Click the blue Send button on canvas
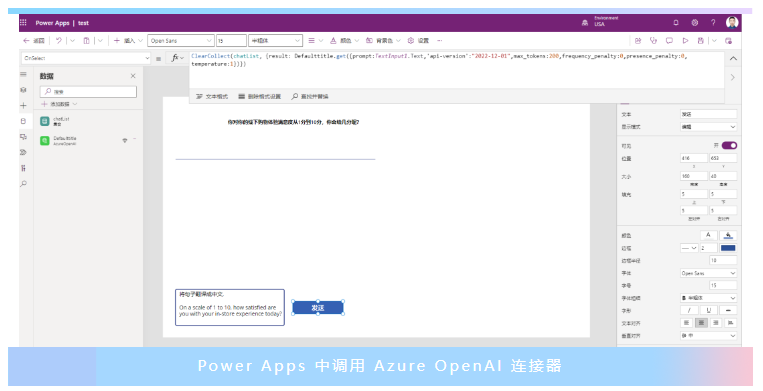 coord(318,308)
